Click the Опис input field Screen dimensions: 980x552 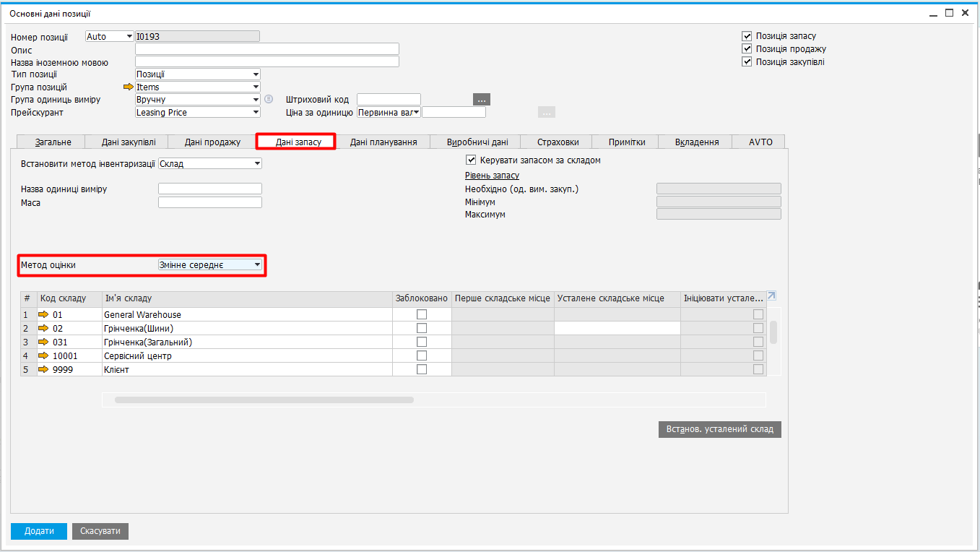click(267, 49)
